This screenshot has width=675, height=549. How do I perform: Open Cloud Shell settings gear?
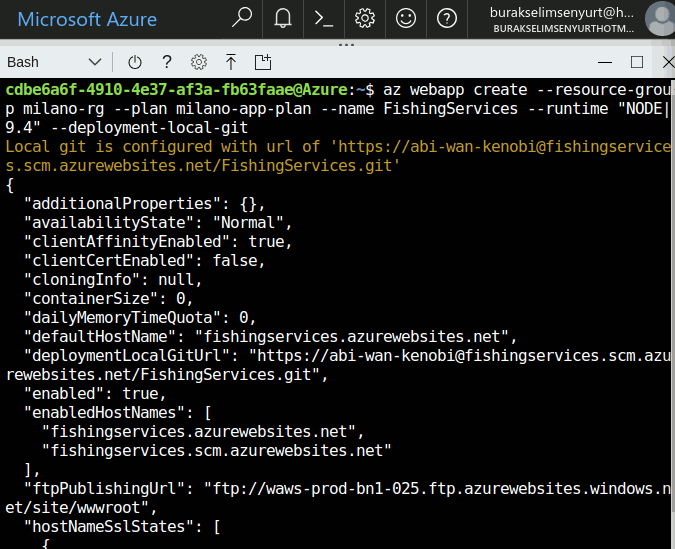[x=199, y=62]
